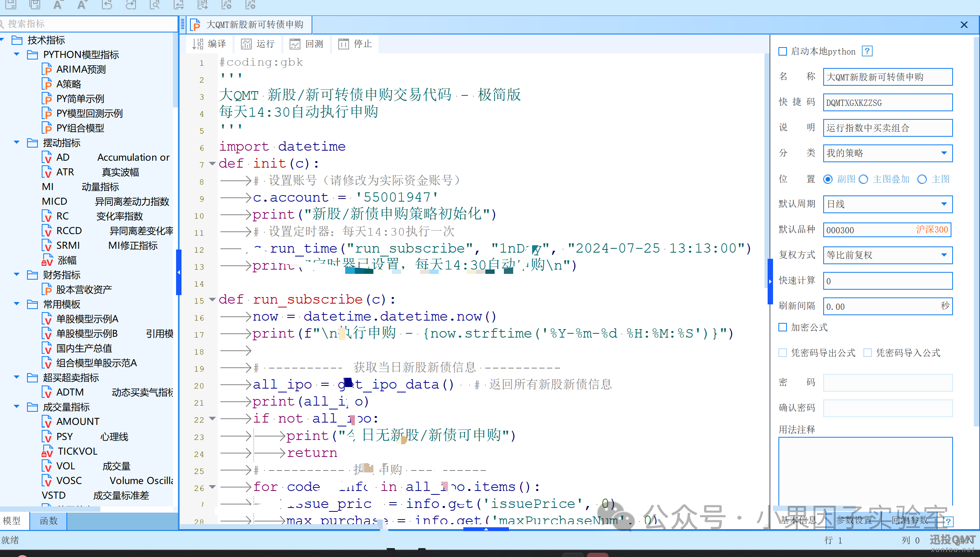
Task: Select the VOL 成交量 indicator
Action: coord(86,466)
